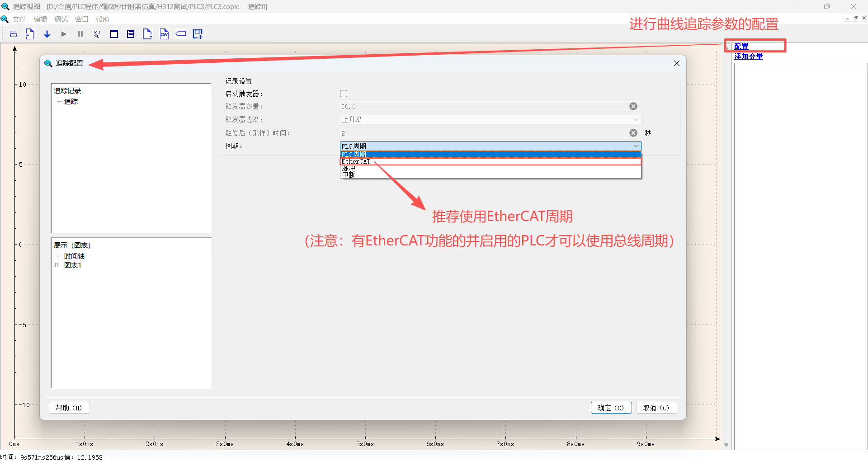Click the 配置 link
This screenshot has width=868, height=461.
tap(741, 46)
